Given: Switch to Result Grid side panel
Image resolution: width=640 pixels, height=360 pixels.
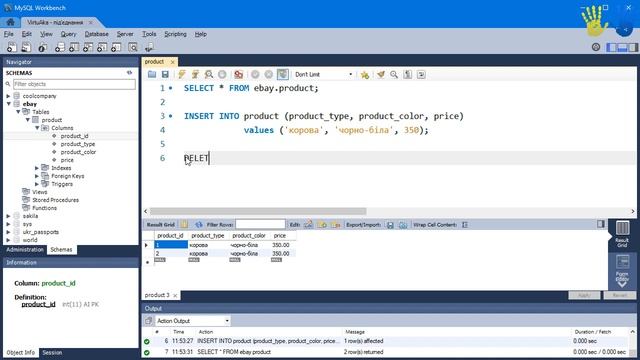Looking at the screenshot, I should (x=622, y=234).
